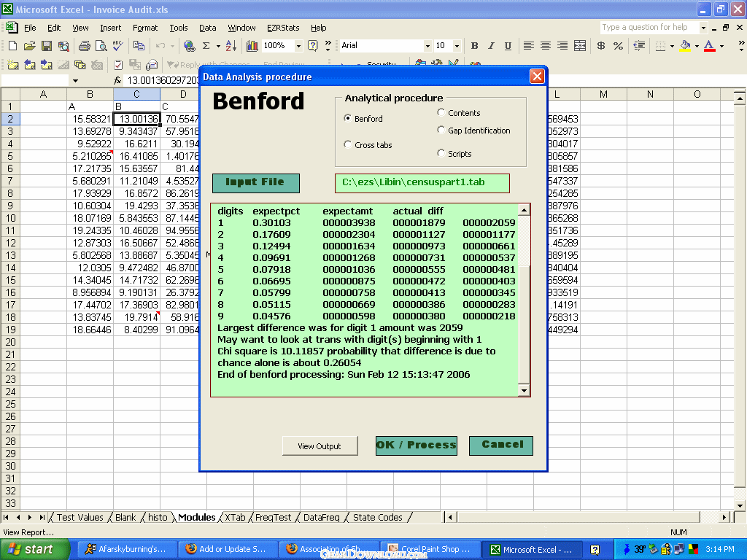This screenshot has height=560, width=747.
Task: Click the Decrease Indent icon
Action: click(x=639, y=46)
